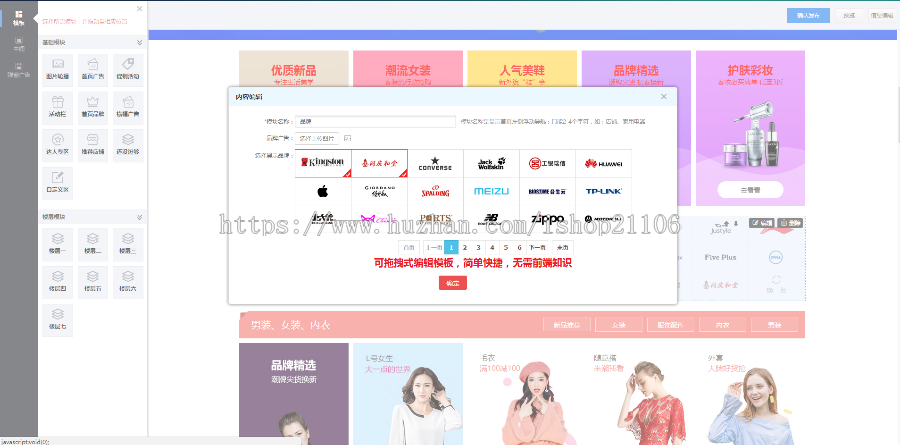Select the 楼层四 floor template

57,282
